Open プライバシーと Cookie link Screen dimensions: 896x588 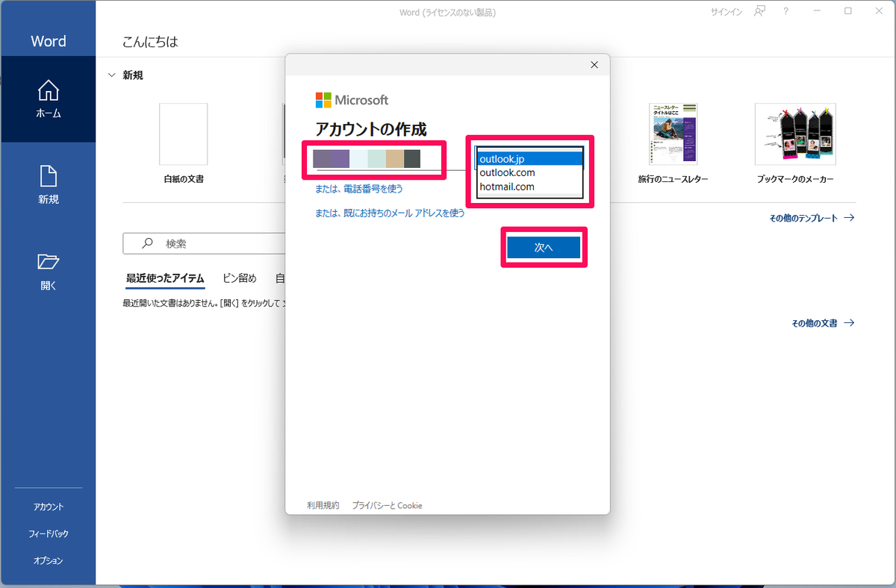388,505
